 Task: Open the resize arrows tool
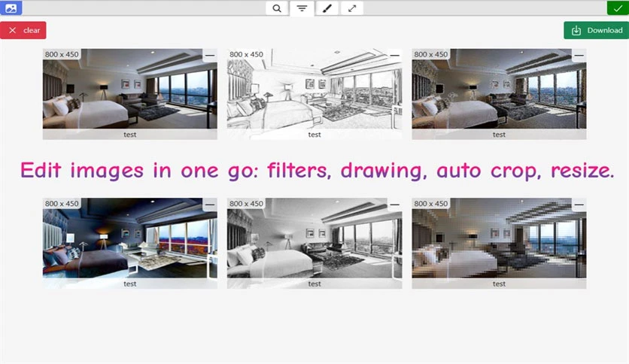click(352, 8)
